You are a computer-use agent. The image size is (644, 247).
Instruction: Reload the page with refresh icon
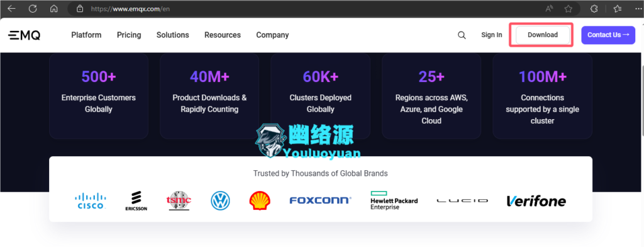pos(33,8)
